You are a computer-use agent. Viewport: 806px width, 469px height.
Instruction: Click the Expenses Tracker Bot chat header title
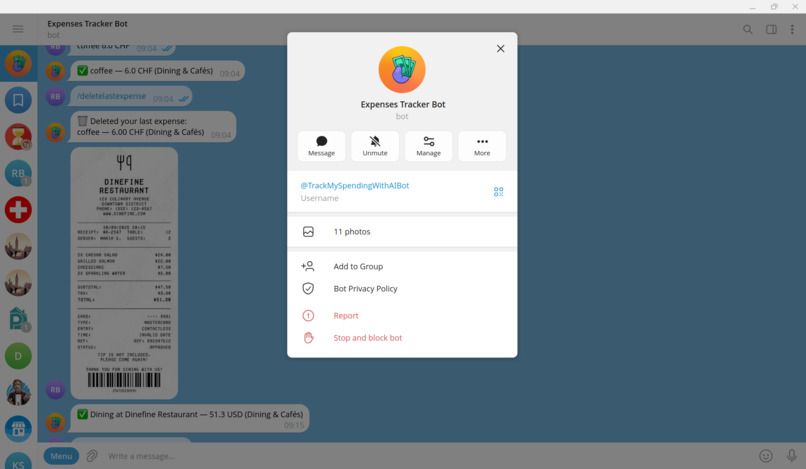pos(87,24)
